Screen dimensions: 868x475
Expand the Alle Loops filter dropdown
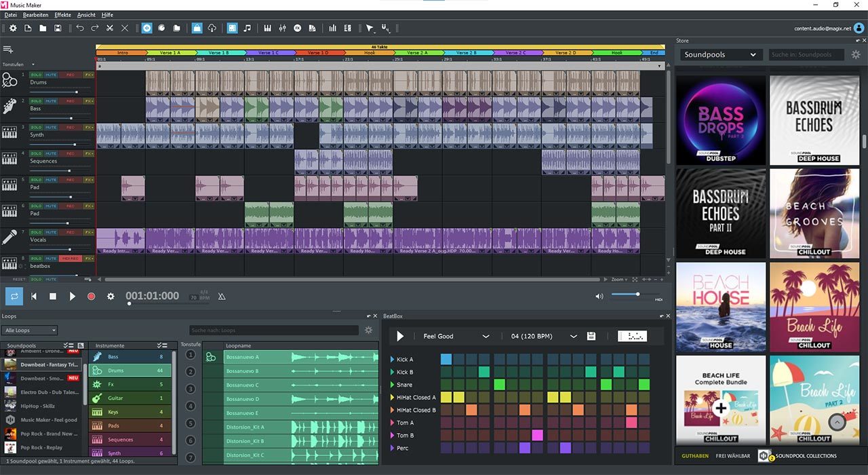tap(30, 330)
